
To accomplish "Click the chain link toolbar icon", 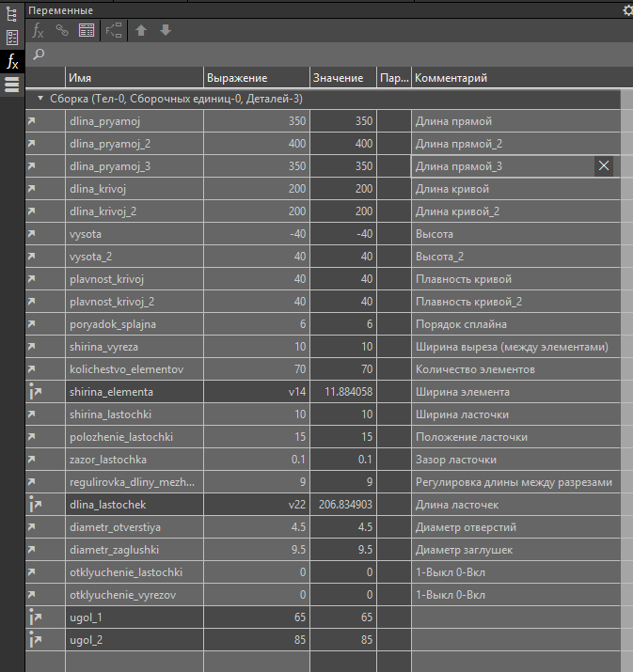I will tap(62, 30).
